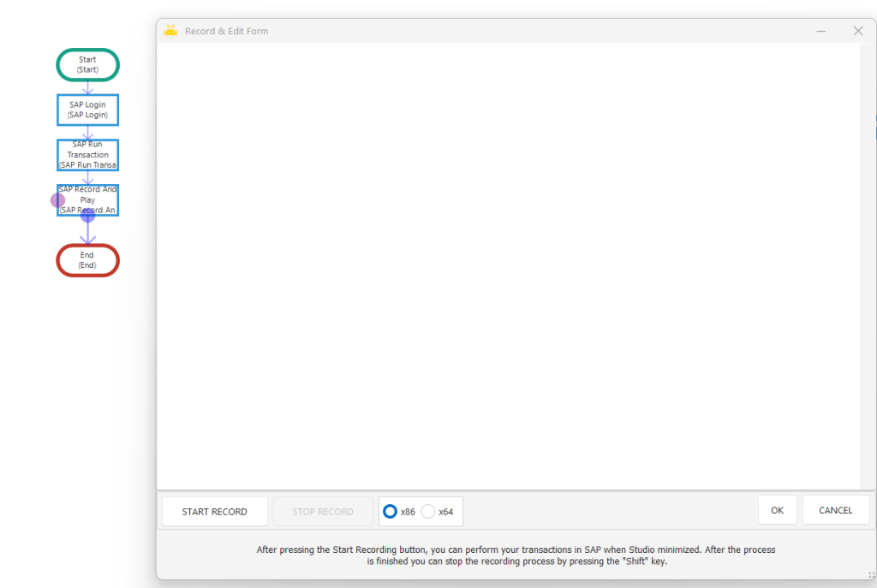Image resolution: width=877 pixels, height=588 pixels.
Task: Close the Record & Edit Form window
Action: [x=857, y=31]
